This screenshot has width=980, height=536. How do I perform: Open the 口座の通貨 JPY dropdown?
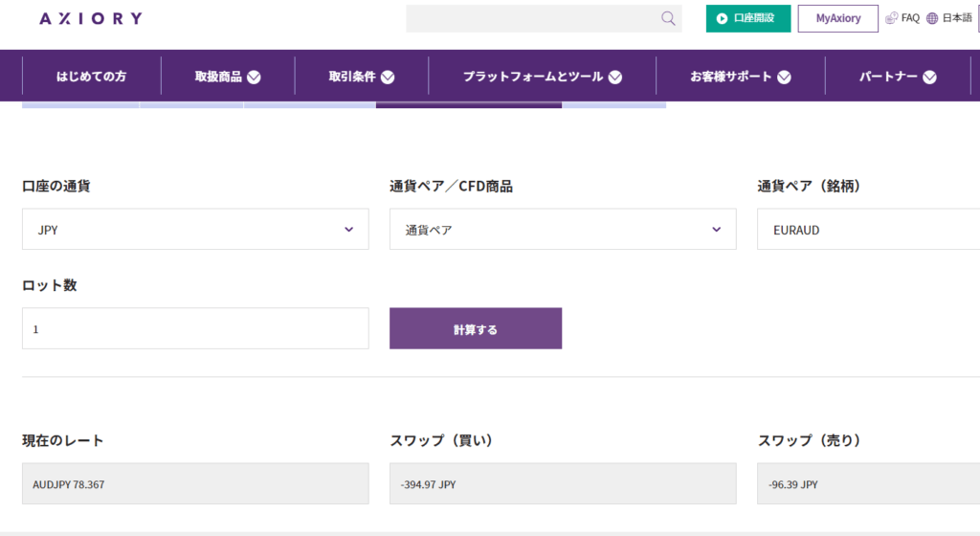coord(195,230)
